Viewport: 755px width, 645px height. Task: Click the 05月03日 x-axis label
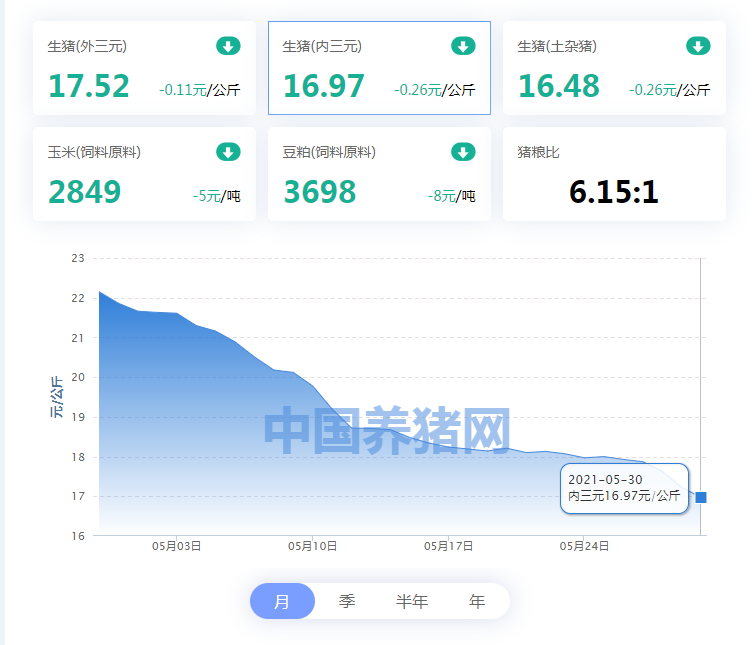[x=177, y=546]
